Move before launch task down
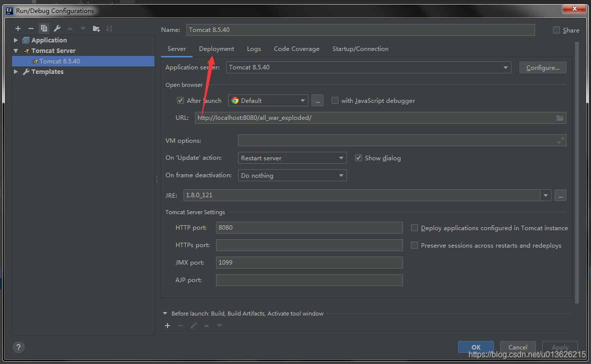 click(x=219, y=326)
